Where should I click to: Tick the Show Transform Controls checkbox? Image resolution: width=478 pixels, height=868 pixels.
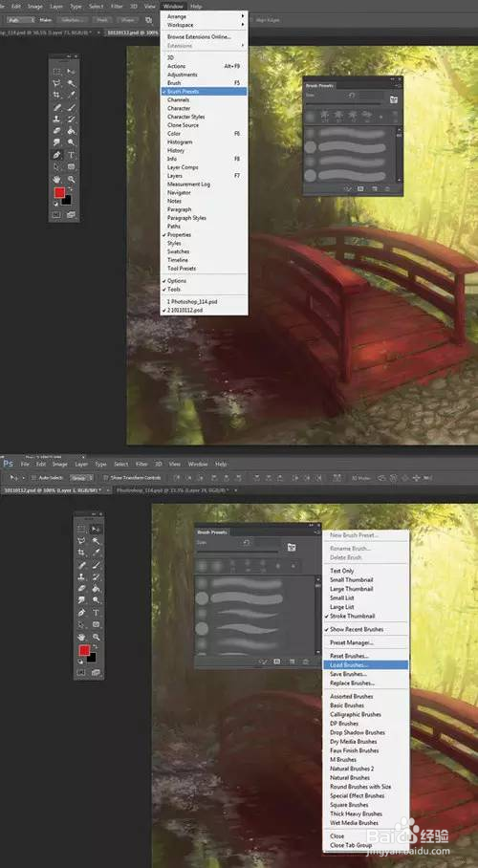(106, 478)
